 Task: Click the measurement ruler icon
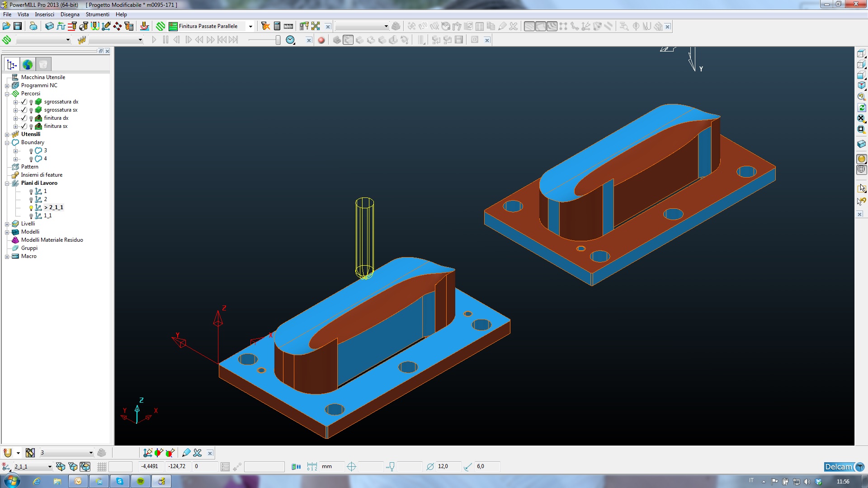point(288,26)
